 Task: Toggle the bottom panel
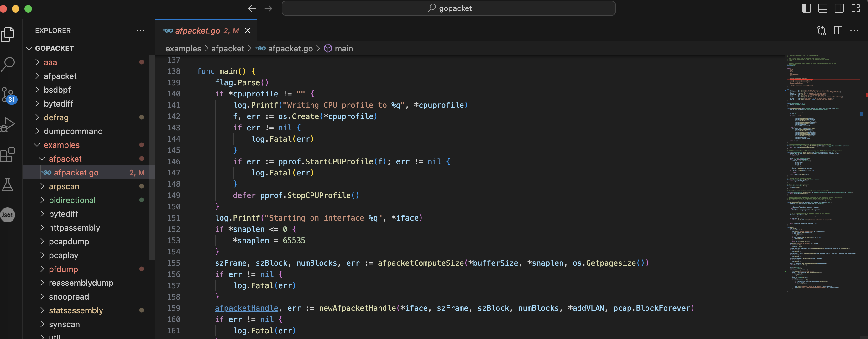823,8
